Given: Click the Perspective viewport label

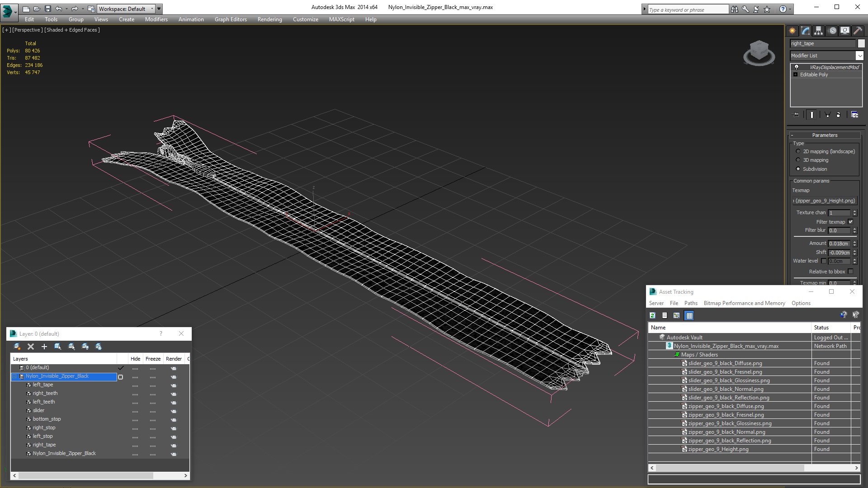Looking at the screenshot, I should (28, 30).
